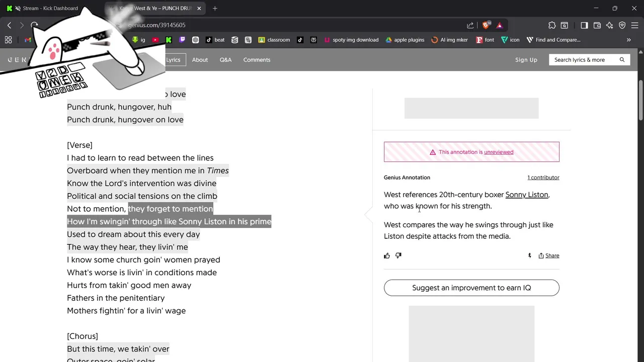Share this page from the address bar
The width and height of the screenshot is (644, 362).
(470, 25)
